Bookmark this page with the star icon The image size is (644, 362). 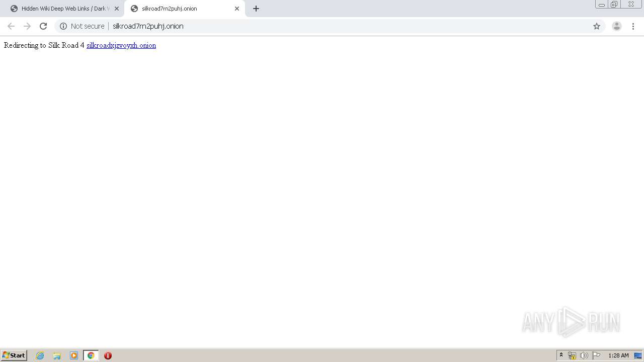pos(597,26)
